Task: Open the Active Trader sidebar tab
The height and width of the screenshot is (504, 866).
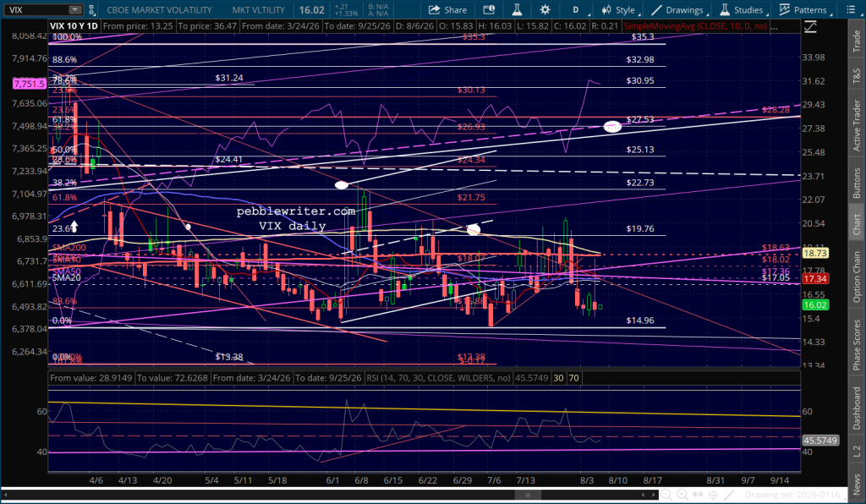Action: tap(857, 125)
